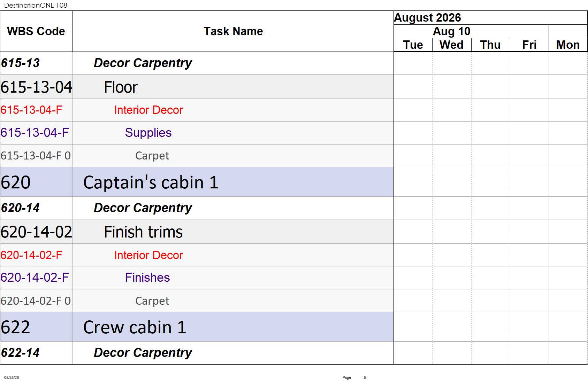Click the Fri day column header
The image size is (588, 382).
coord(529,45)
